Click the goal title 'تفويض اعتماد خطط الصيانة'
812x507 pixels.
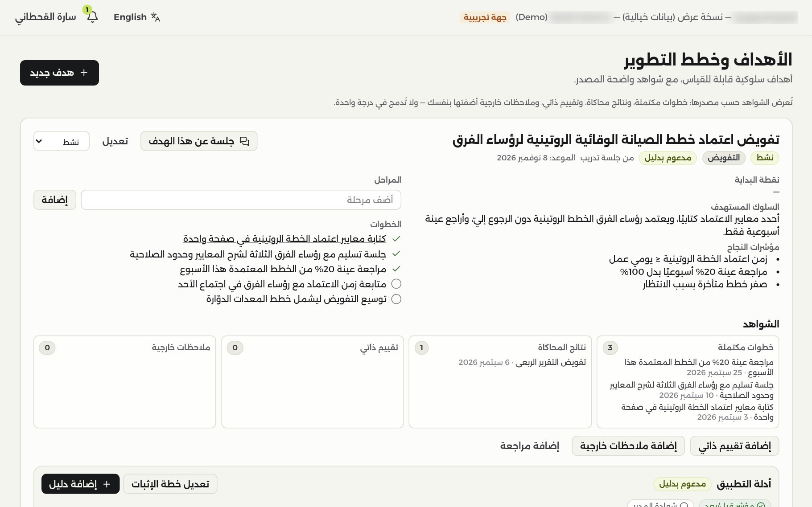click(616, 140)
